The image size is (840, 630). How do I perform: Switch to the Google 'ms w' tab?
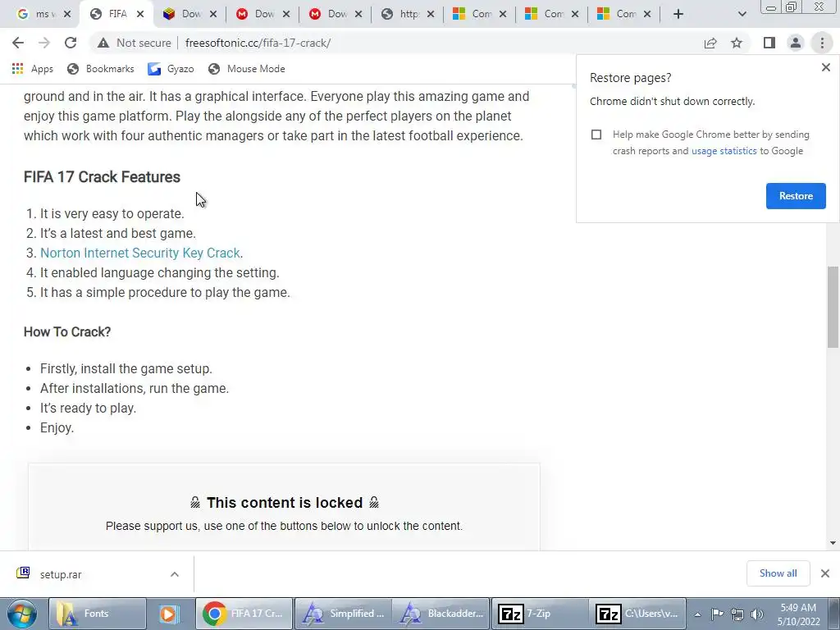coord(43,14)
